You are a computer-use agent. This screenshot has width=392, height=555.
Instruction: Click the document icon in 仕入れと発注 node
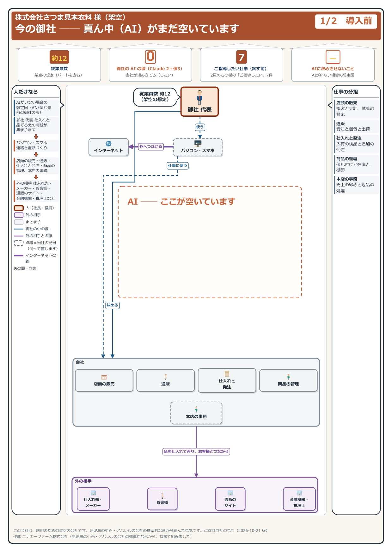pos(227,373)
